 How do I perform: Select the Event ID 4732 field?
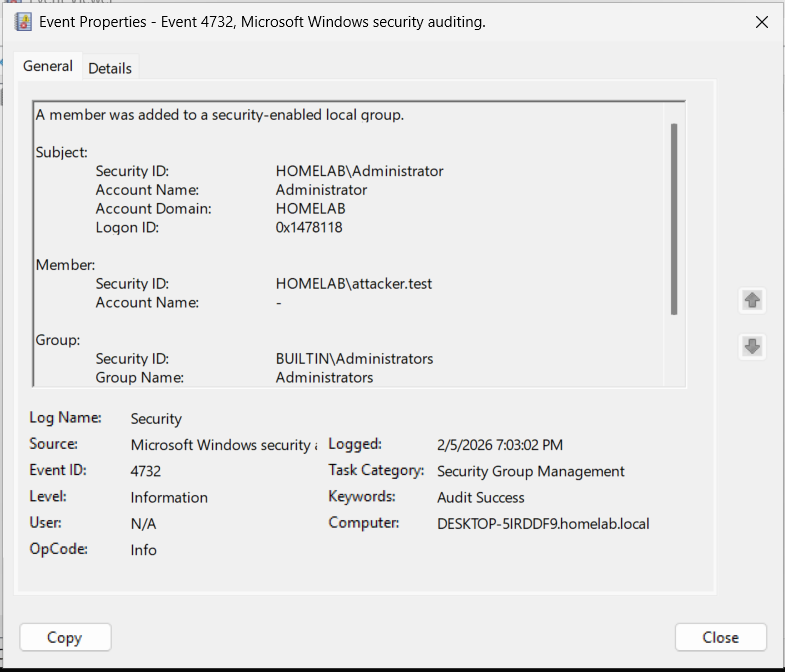pyautogui.click(x=146, y=471)
